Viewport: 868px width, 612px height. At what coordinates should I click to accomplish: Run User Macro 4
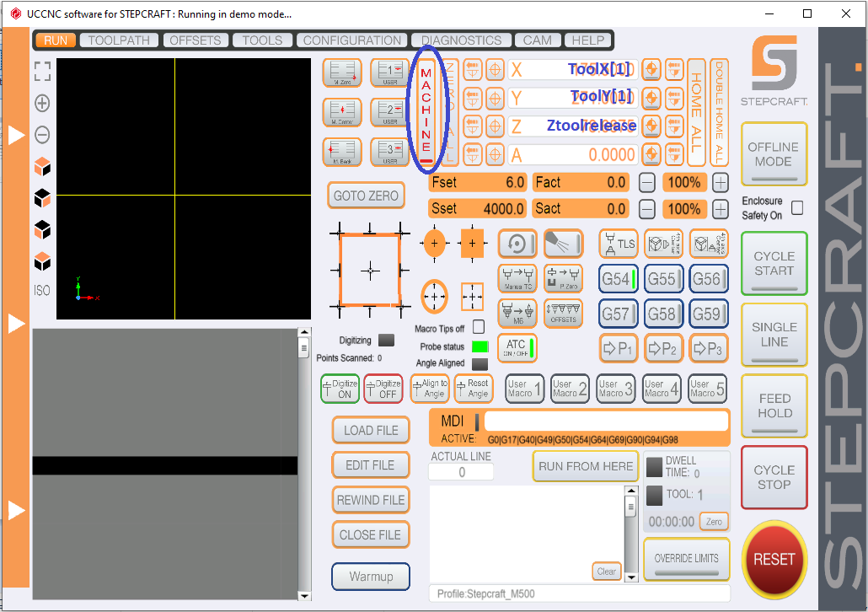(662, 389)
